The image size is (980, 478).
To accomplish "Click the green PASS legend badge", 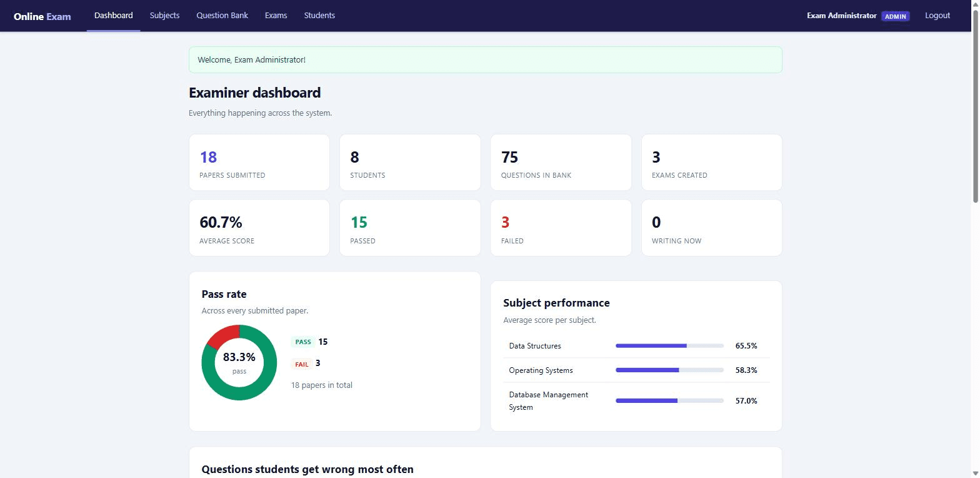I will coord(303,342).
